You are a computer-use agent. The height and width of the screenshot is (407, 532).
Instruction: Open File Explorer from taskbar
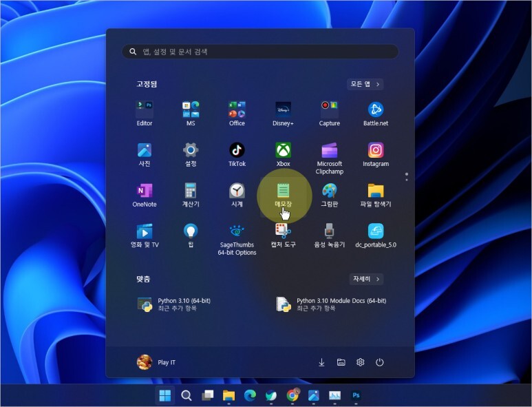tap(228, 395)
